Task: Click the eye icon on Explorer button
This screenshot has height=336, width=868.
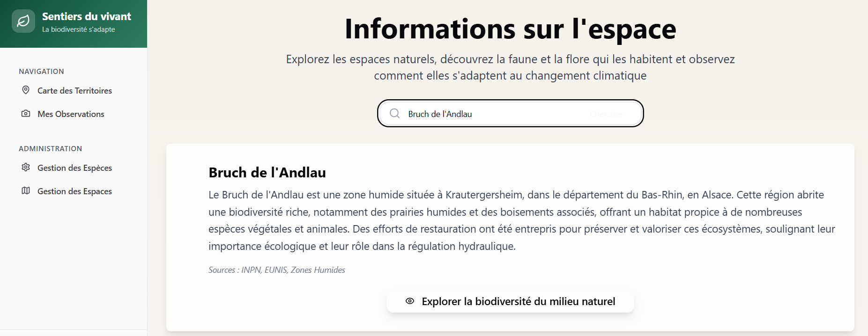Action: [410, 301]
